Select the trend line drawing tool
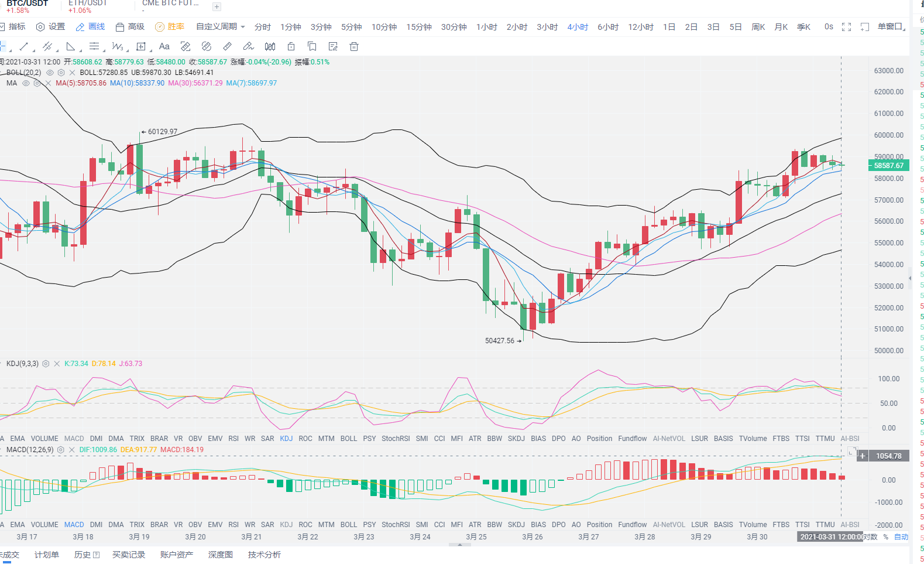Viewport: 924px width, 564px height. pyautogui.click(x=24, y=46)
